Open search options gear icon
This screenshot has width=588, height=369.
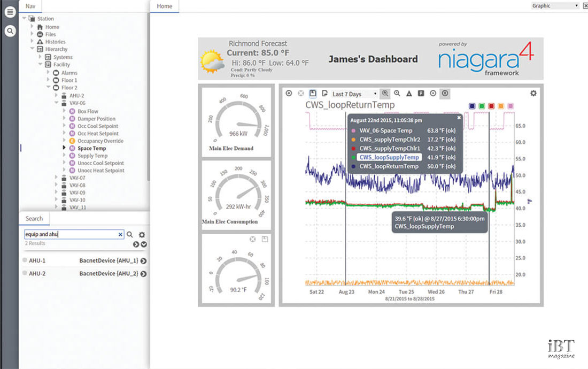tap(142, 235)
